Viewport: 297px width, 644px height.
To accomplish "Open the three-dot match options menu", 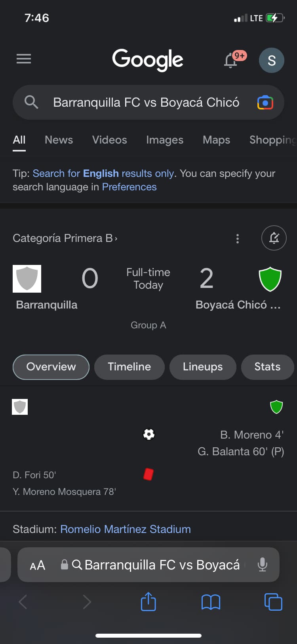I will pos(238,239).
